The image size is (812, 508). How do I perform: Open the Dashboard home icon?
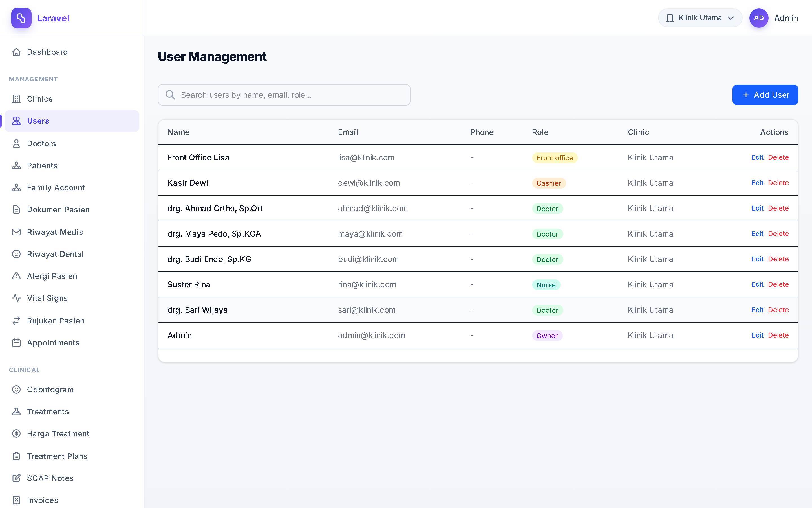[x=16, y=52]
